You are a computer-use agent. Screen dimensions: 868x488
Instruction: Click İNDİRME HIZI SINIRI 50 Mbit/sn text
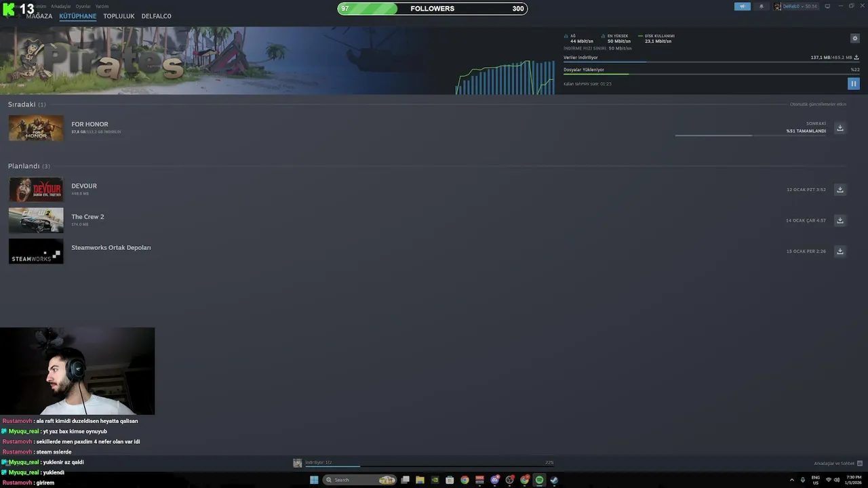click(597, 48)
